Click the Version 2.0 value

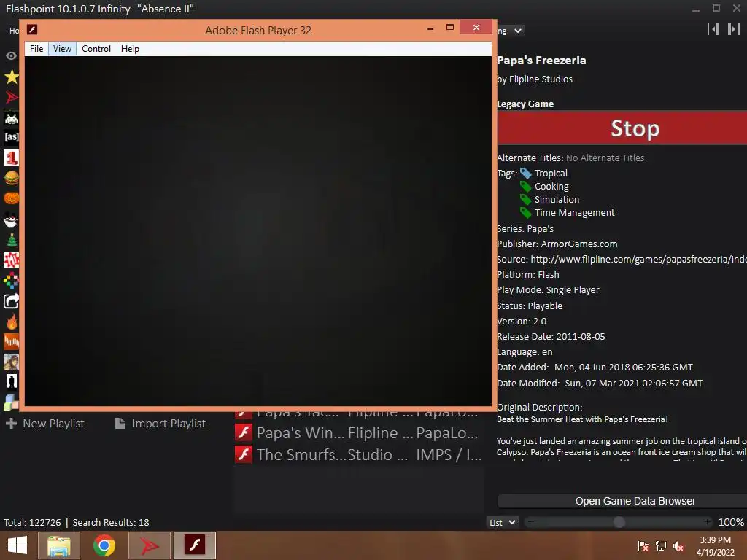pos(539,321)
